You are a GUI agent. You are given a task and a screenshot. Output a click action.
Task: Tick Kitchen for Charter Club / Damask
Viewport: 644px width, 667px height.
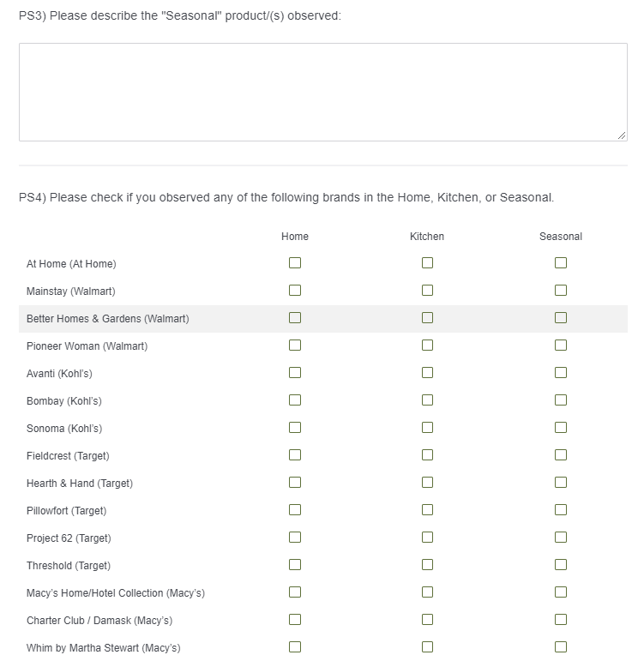point(427,620)
